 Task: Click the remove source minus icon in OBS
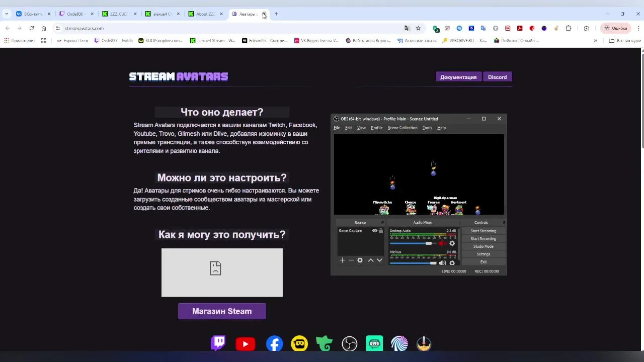pos(351,260)
